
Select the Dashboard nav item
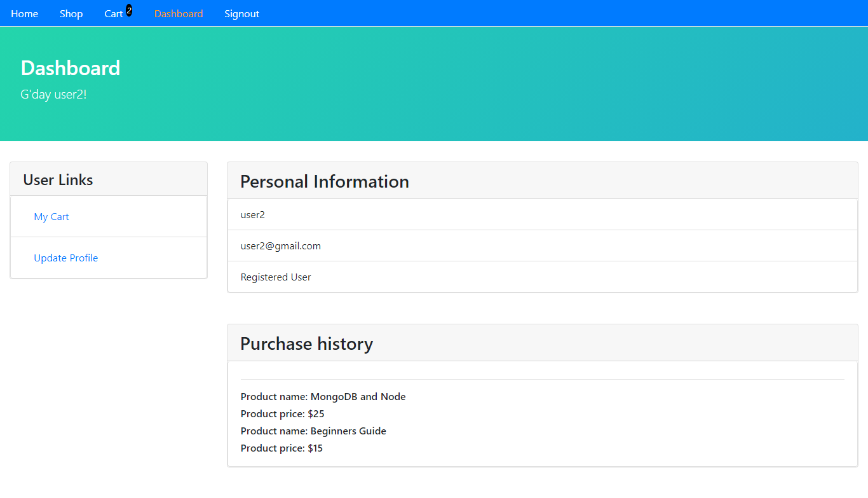click(179, 13)
